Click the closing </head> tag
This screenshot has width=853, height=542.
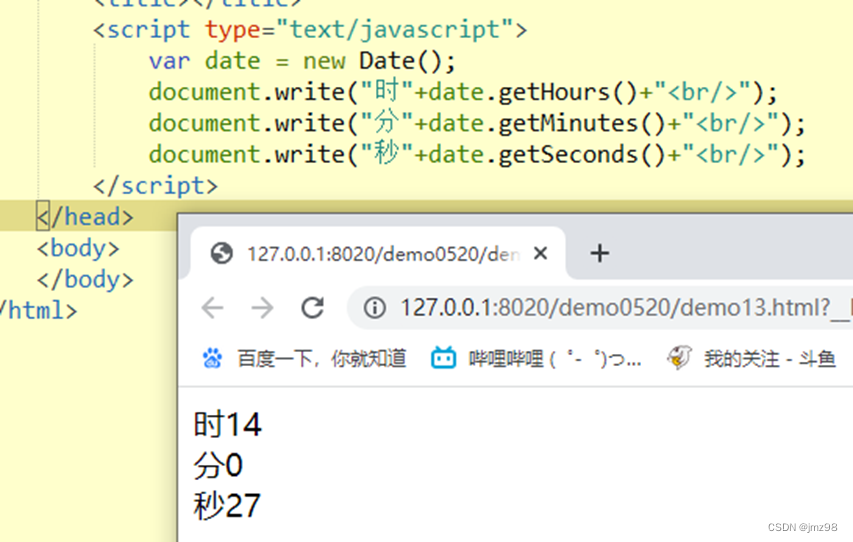[x=85, y=217]
